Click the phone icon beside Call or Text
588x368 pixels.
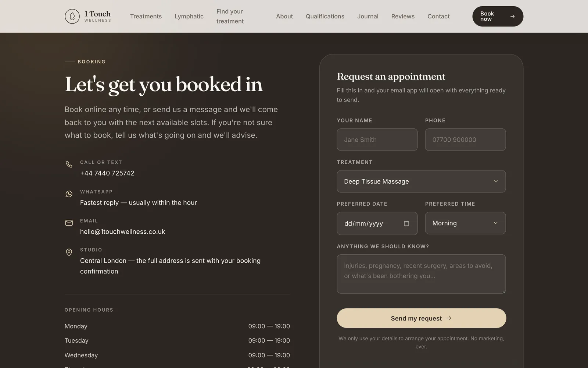(x=69, y=164)
